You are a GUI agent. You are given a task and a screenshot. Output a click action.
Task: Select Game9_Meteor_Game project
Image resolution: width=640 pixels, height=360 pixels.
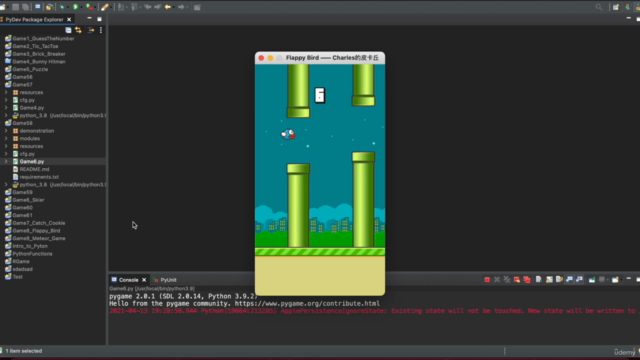[39, 238]
